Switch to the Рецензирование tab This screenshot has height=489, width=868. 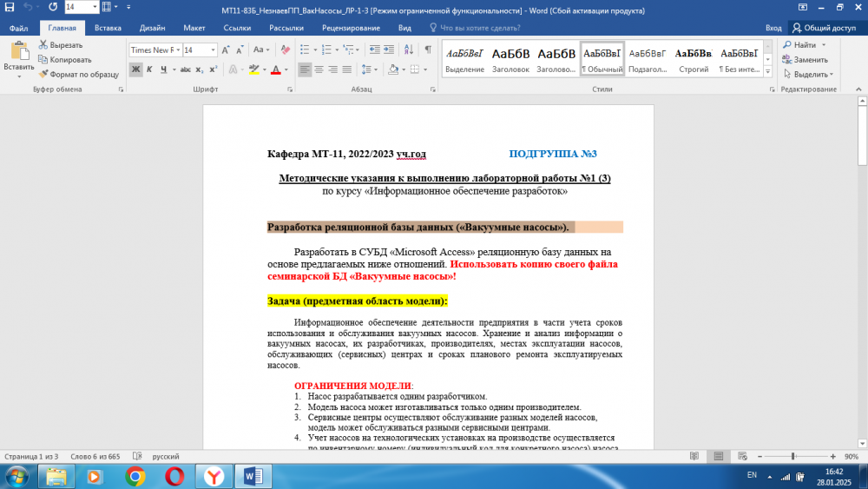click(x=345, y=28)
